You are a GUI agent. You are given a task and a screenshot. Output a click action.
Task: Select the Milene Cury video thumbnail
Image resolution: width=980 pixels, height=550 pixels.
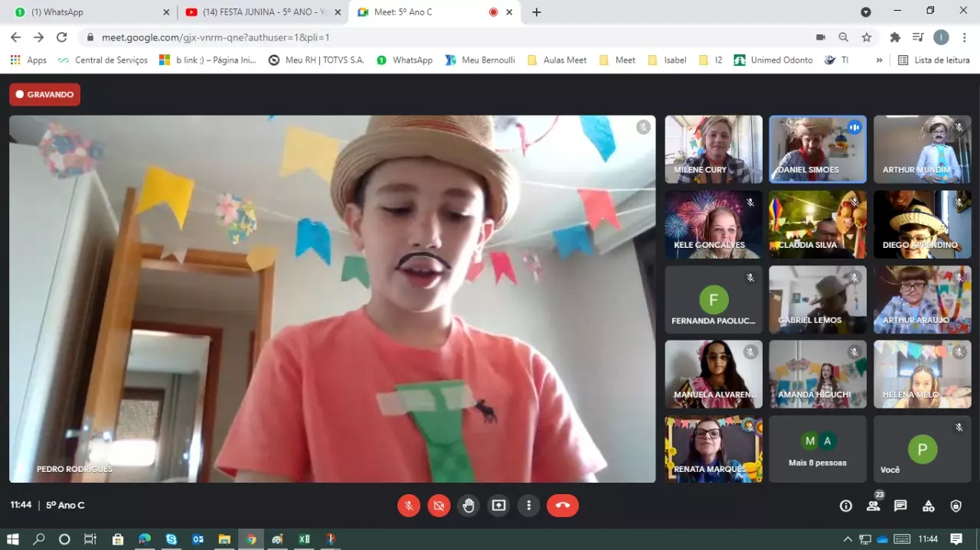click(714, 149)
